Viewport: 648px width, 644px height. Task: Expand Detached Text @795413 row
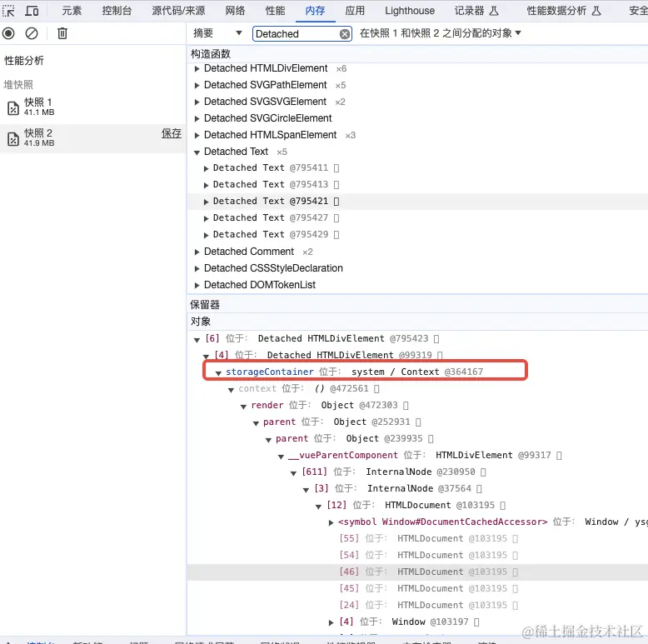(207, 185)
